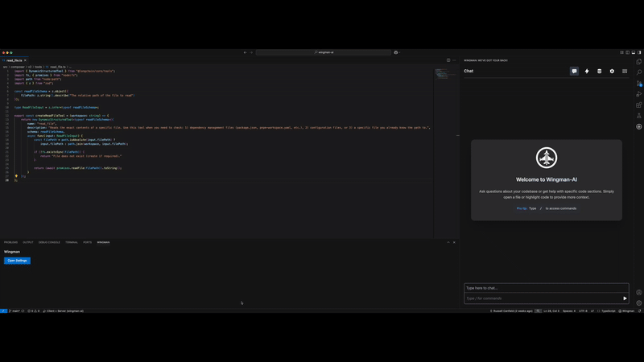Screen dimensions: 644x362
Task: Collapse the bottom panel with chevron
Action: tap(448, 242)
